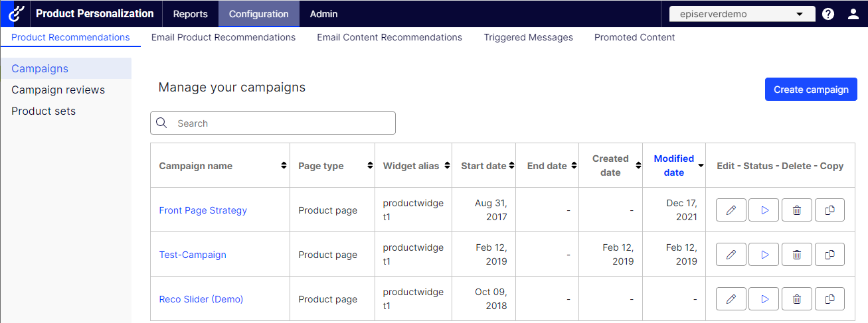This screenshot has width=868, height=323.
Task: Click the campaign Search input field
Action: [x=279, y=123]
